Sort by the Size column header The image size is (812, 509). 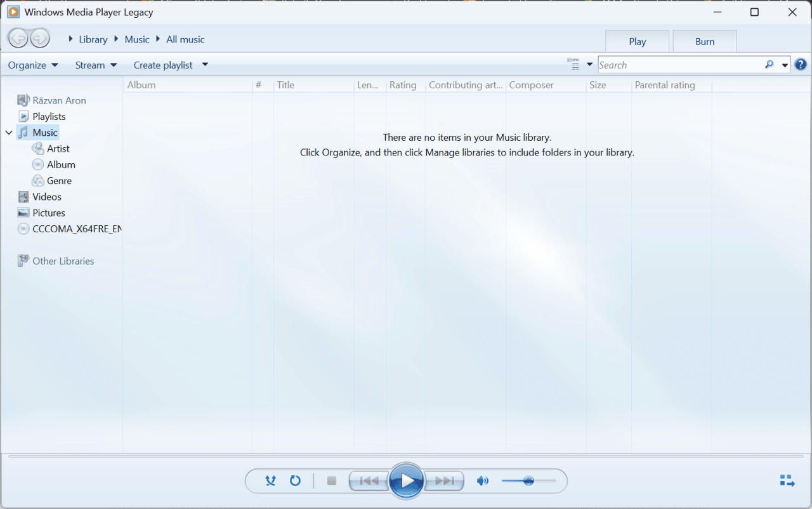[609, 85]
